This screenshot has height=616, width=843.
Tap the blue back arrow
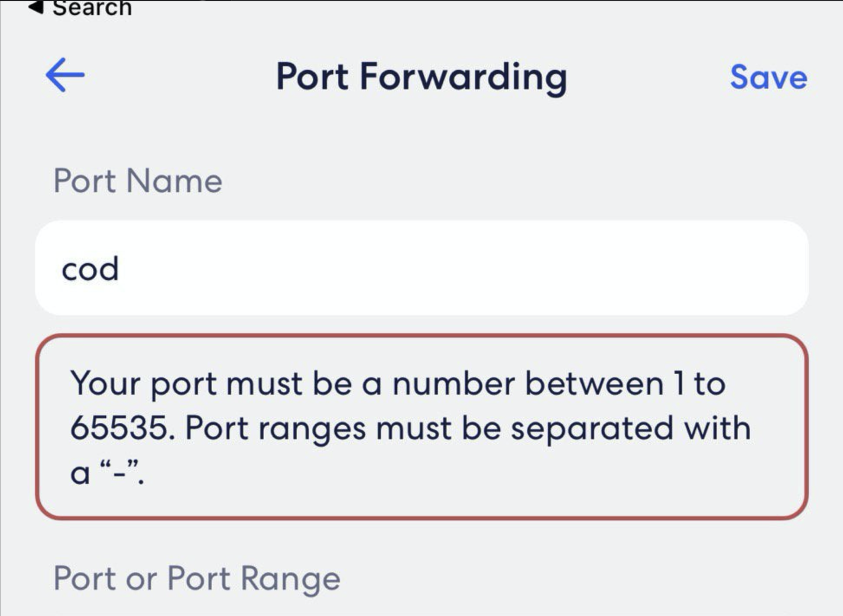65,75
